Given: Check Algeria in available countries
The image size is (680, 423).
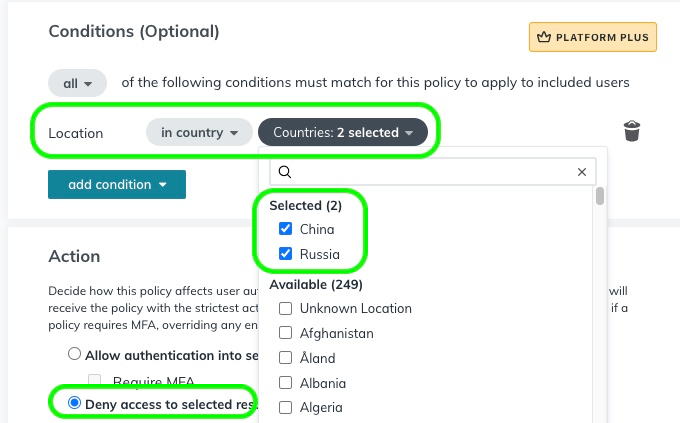Looking at the screenshot, I should (x=286, y=407).
